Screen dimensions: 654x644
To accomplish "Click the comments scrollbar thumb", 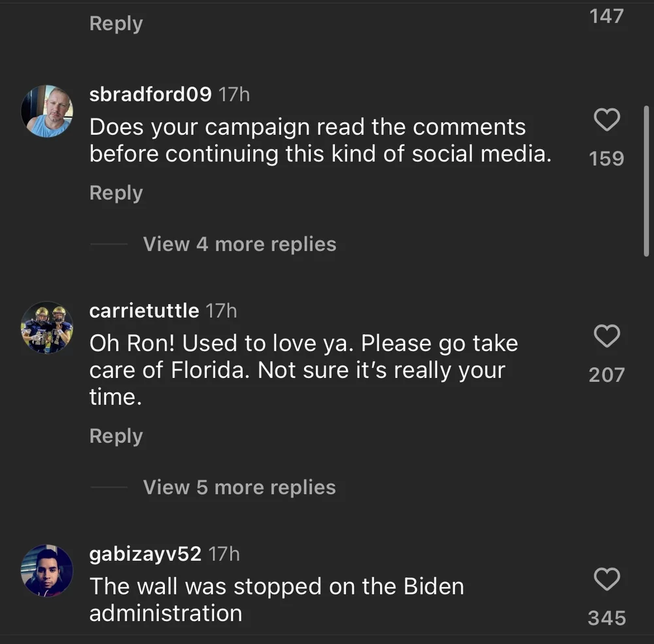I will pos(646,180).
